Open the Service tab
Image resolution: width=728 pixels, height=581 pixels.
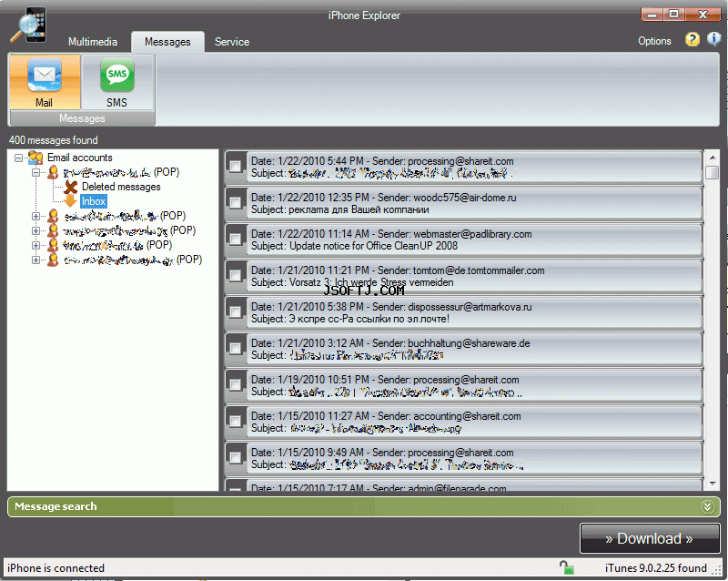(x=232, y=42)
